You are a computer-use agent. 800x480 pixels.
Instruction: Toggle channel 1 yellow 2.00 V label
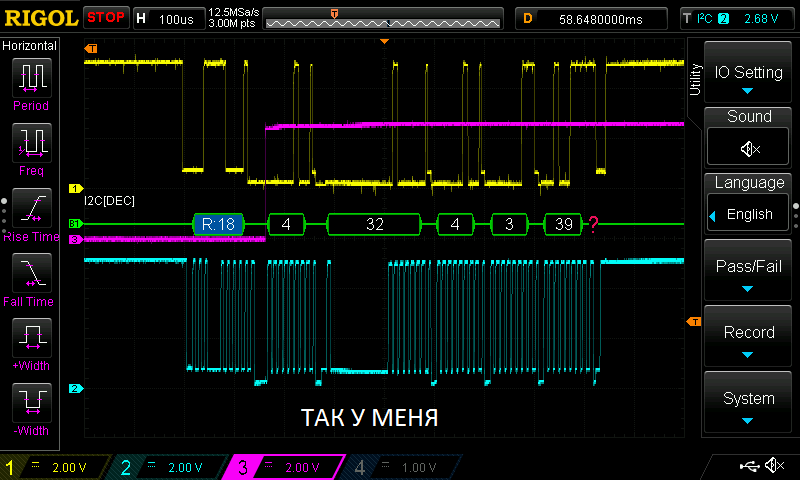[x=56, y=467]
